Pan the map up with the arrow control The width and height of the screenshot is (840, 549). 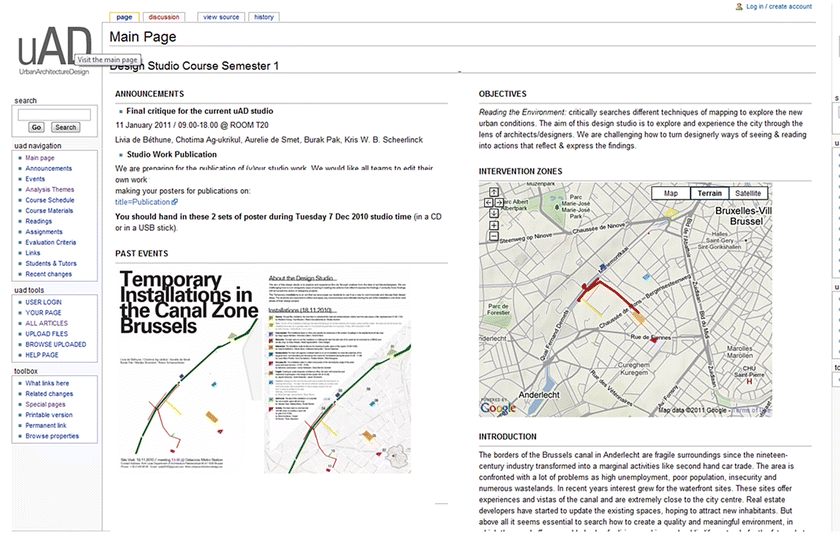click(493, 192)
